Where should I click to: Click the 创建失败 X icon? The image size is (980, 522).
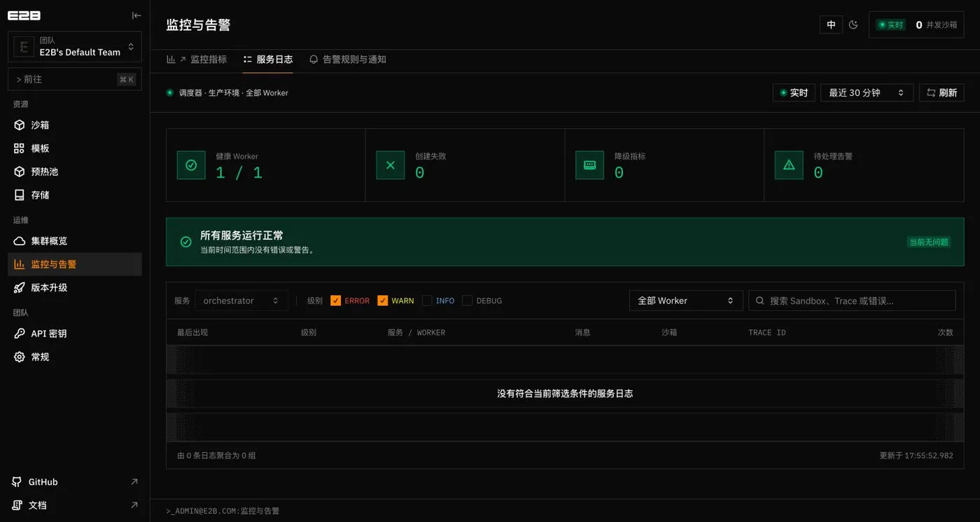(x=391, y=165)
